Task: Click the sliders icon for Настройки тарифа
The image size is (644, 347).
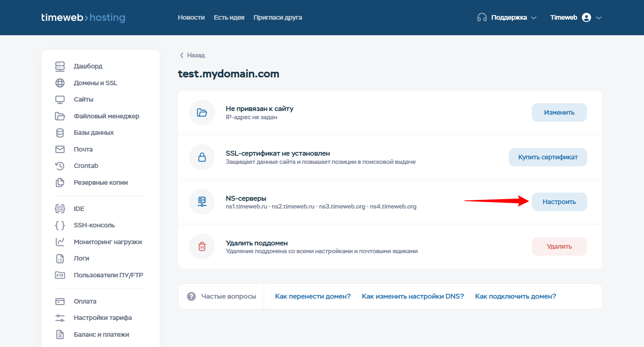Action: tap(60, 318)
